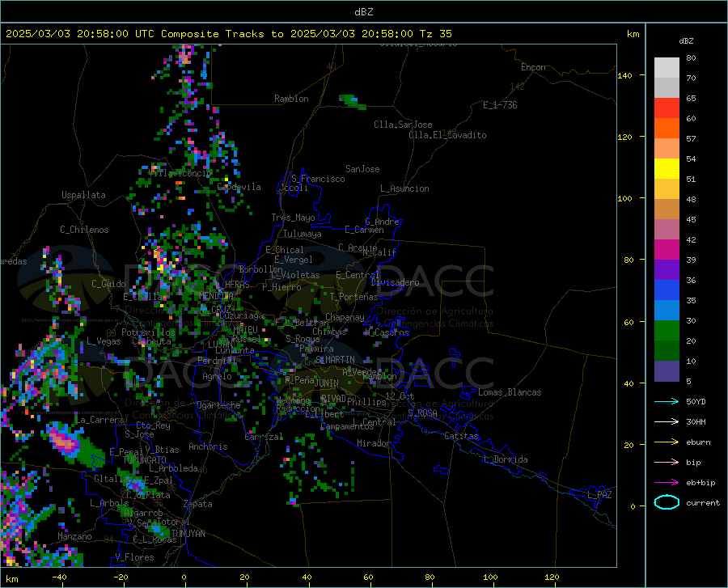Pick the magenta swatch between 42 and 39
Screen dimensions: 728x588
[667, 250]
